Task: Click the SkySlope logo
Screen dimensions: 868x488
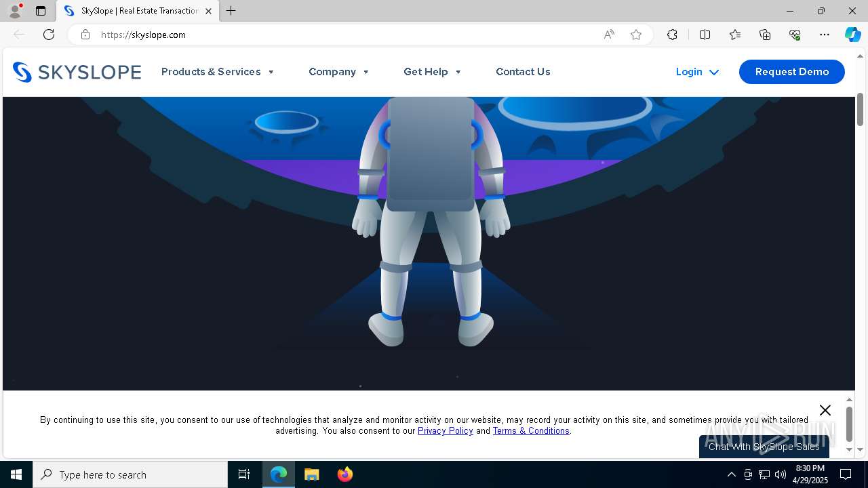Action: 77,72
